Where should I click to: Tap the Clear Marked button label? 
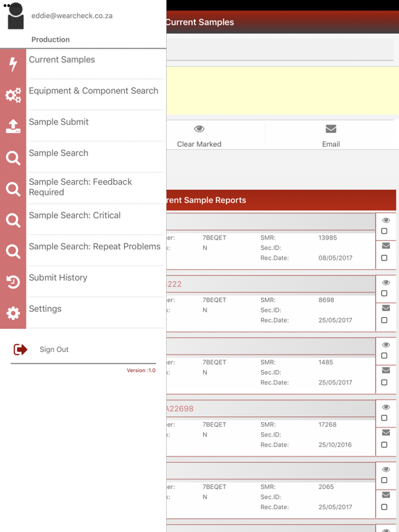pos(199,144)
